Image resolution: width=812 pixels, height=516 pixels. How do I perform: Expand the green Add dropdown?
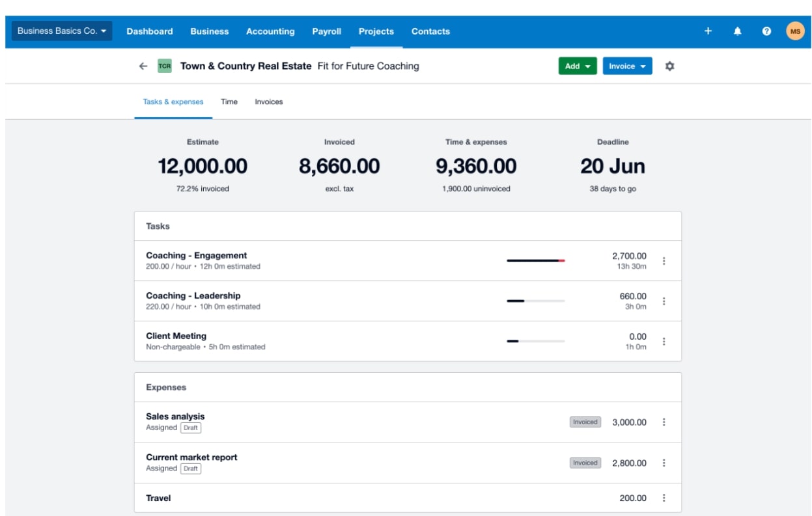577,66
